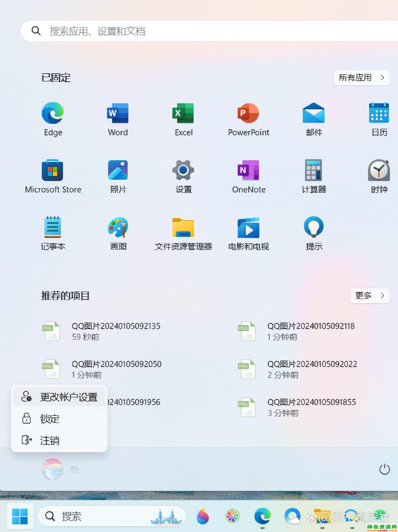Choose 注销 to sign out
Image resolution: width=398 pixels, height=532 pixels.
tap(59, 440)
